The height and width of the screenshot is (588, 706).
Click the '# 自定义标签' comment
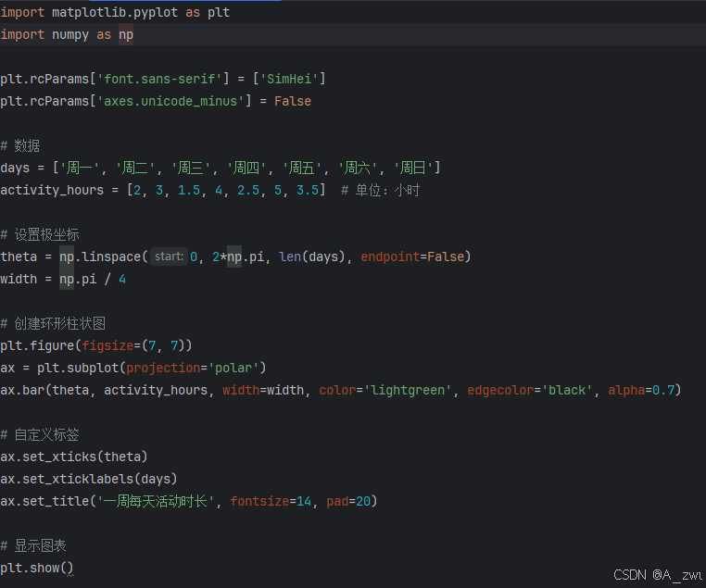40,434
